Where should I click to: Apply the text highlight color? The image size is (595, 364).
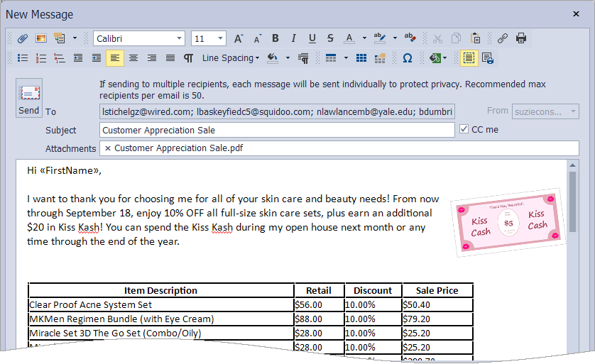point(379,38)
